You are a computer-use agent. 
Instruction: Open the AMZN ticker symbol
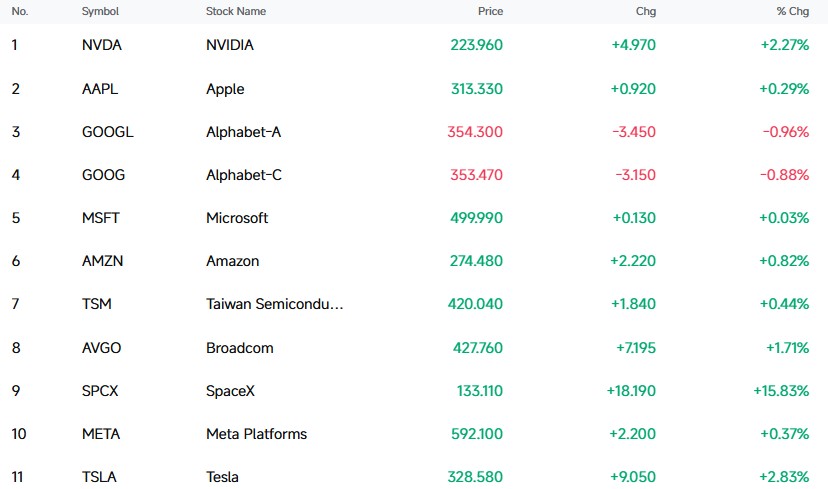[x=102, y=261]
